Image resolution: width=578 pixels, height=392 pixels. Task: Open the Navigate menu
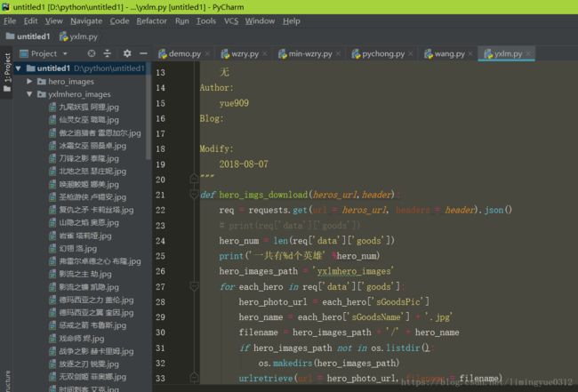point(86,21)
